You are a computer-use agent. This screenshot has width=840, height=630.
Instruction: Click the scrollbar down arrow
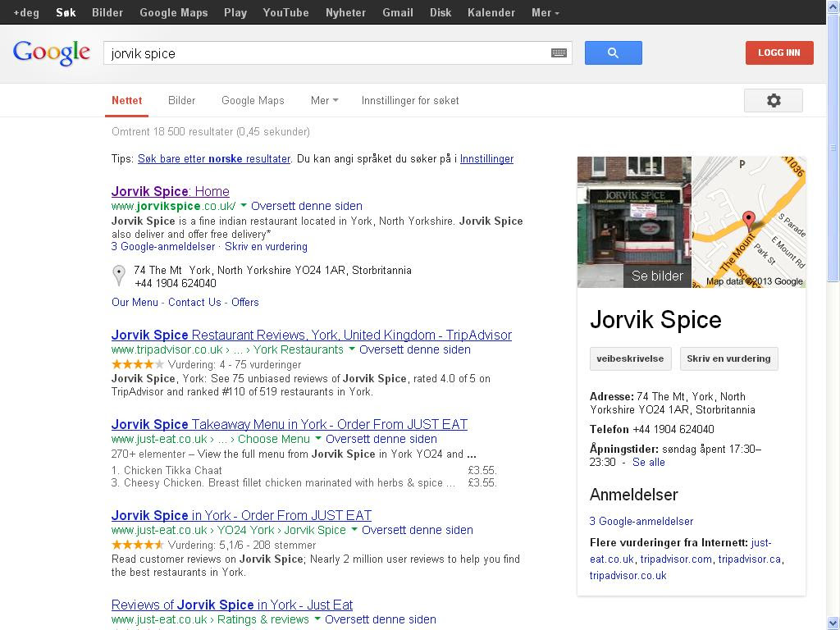pyautogui.click(x=833, y=623)
